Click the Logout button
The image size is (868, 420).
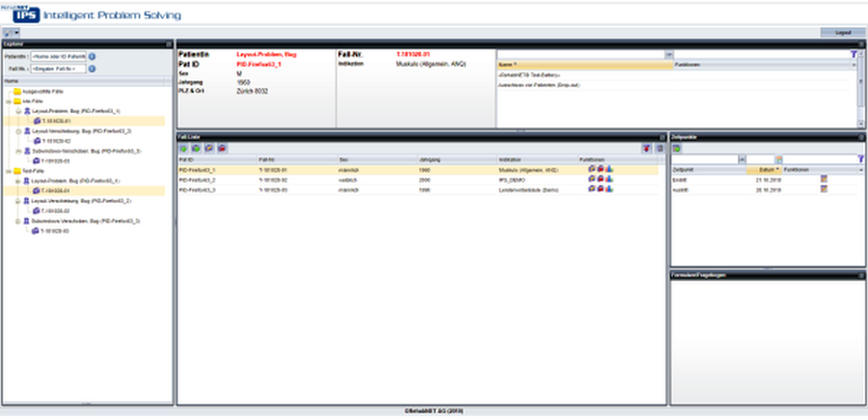click(x=842, y=32)
